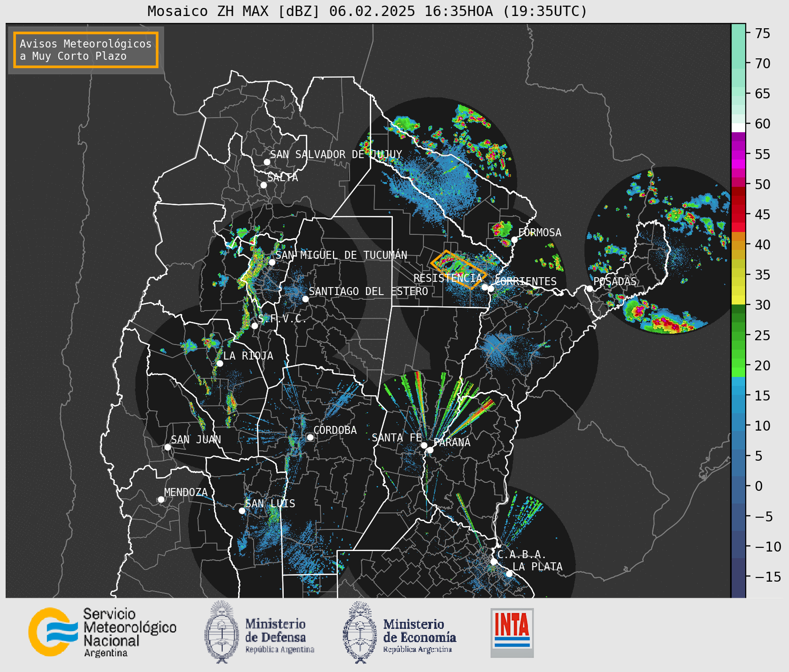Click the 75 dBZ label on color scale
This screenshot has width=789, height=672.
click(x=763, y=33)
